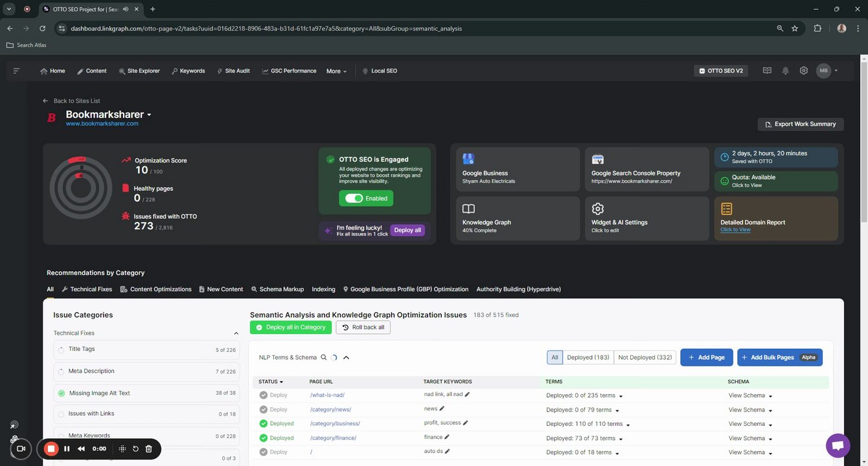
Task: Toggle Deployed status for /category/finance/
Action: (277, 438)
